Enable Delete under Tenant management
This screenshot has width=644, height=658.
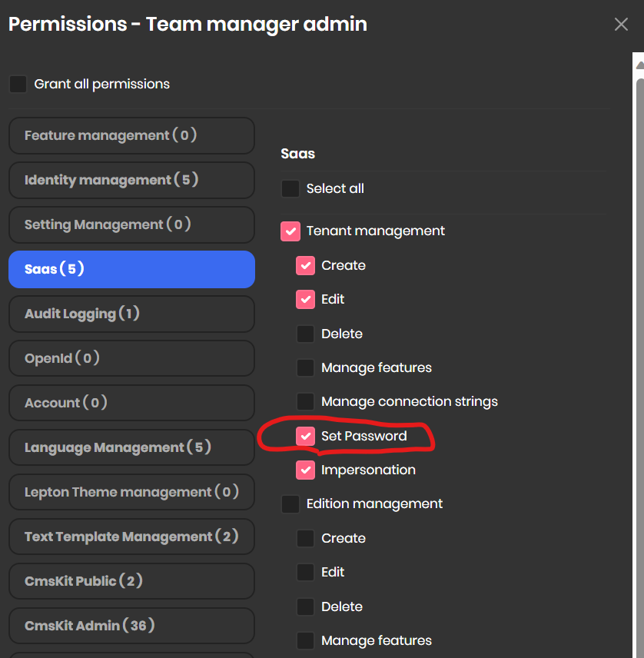[x=306, y=334]
